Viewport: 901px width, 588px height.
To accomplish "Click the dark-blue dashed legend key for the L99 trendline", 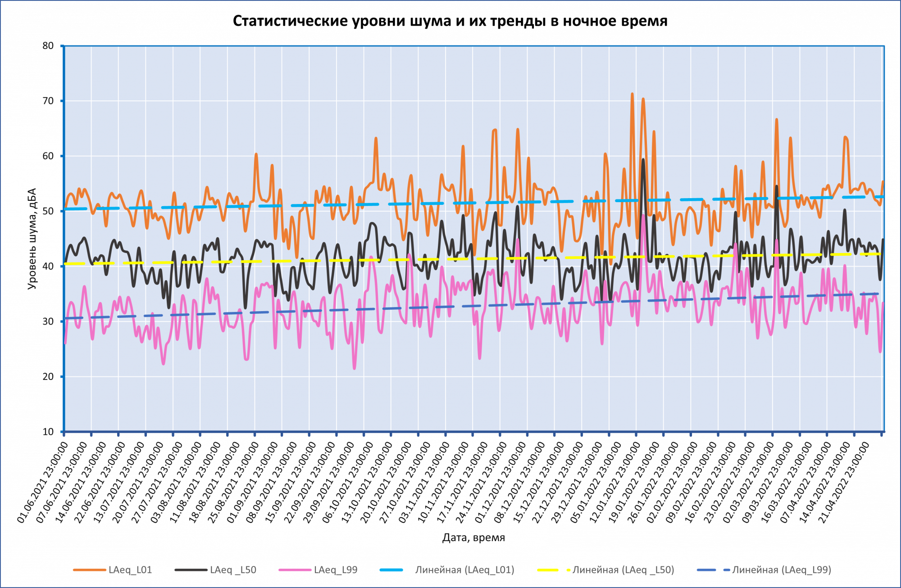I will click(713, 570).
